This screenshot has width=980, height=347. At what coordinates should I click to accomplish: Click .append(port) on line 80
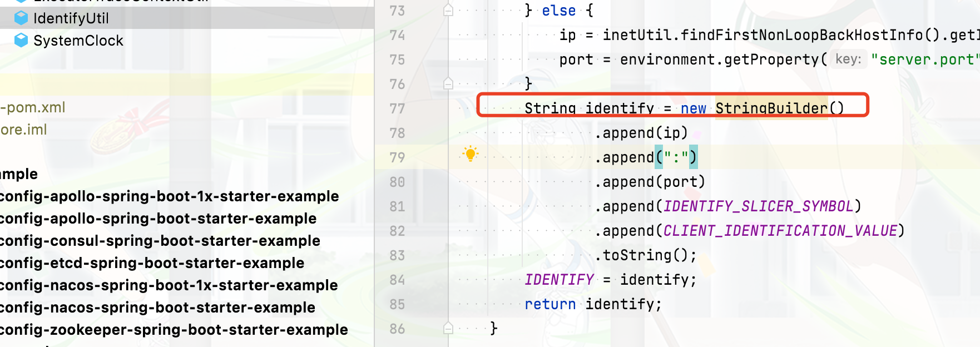pos(650,182)
